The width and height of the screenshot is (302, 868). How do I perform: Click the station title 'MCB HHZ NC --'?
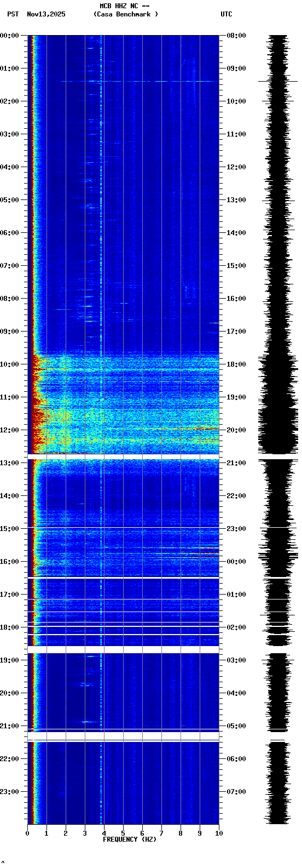[x=125, y=6]
